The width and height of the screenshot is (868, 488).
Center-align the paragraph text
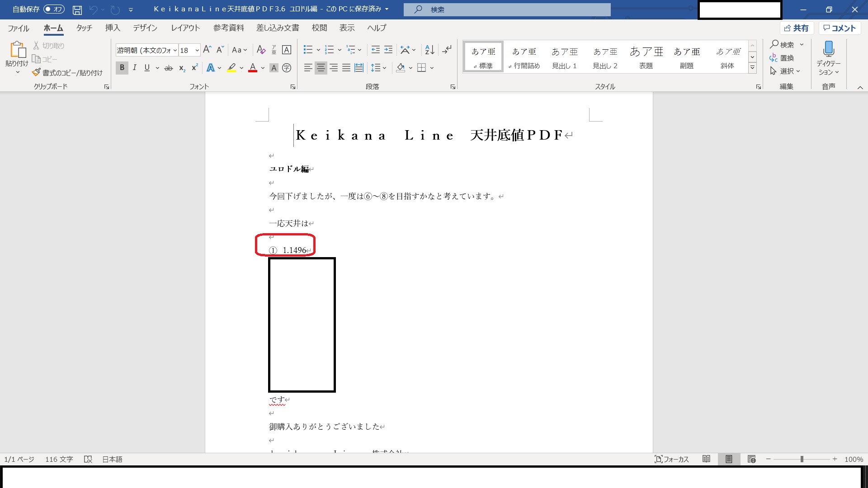[x=321, y=68]
